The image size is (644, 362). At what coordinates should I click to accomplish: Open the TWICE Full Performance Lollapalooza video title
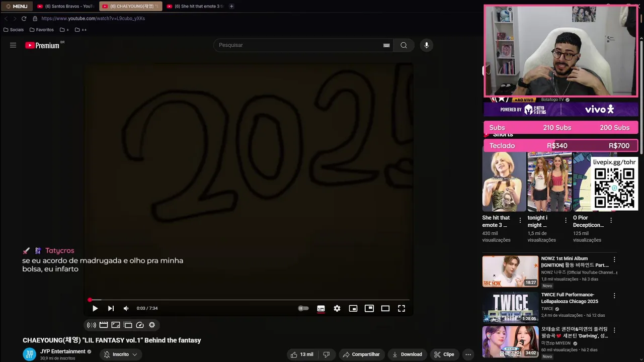570,298
